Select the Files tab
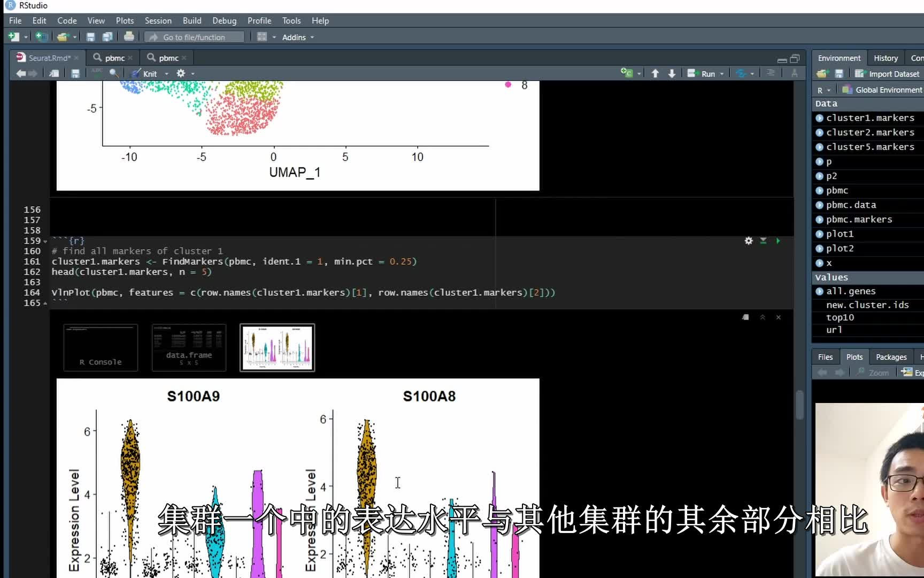 coord(825,357)
